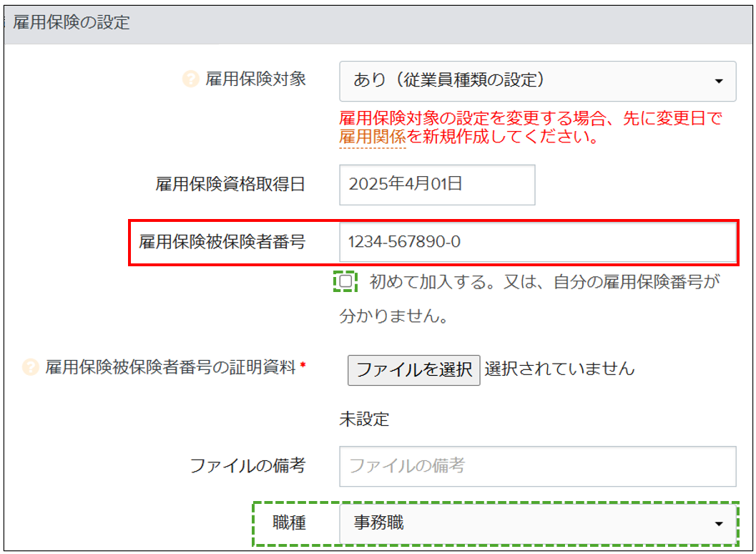Viewport: 756px width, 554px height.
Task: Follow the 雇用関係 link in the warning
Action: click(372, 137)
